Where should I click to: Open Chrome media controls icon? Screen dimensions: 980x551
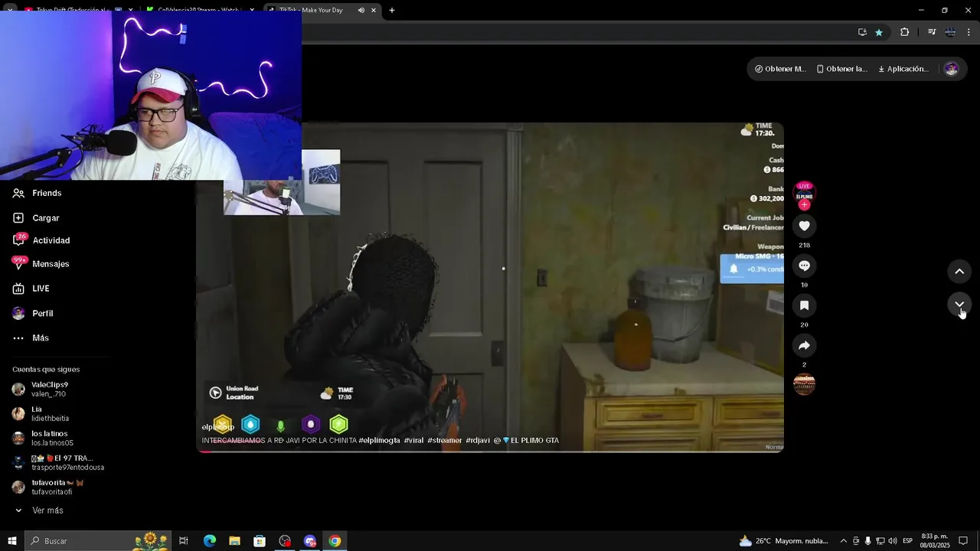coord(932,32)
